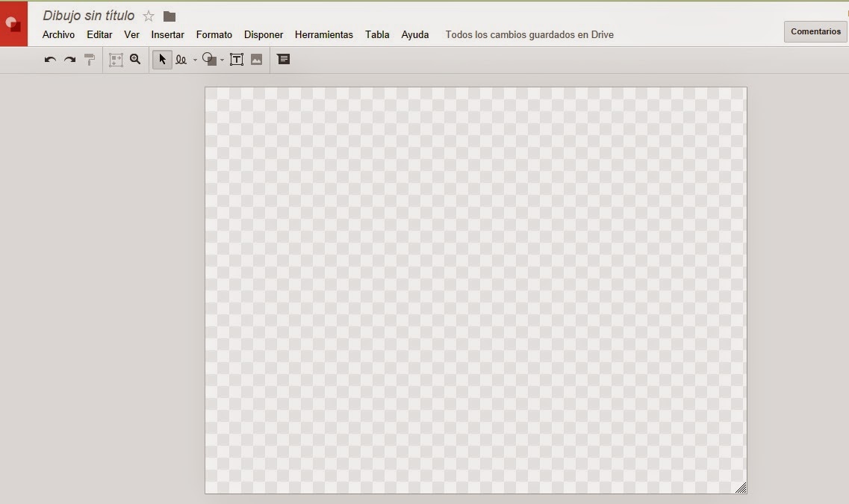The height and width of the screenshot is (504, 849).
Task: Click the insert comment icon
Action: tap(284, 59)
